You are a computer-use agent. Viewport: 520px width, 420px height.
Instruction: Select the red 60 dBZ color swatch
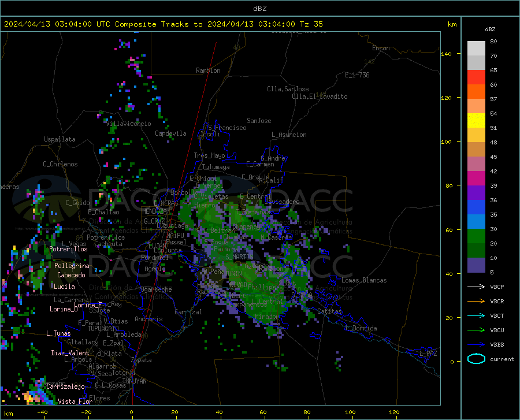476,77
